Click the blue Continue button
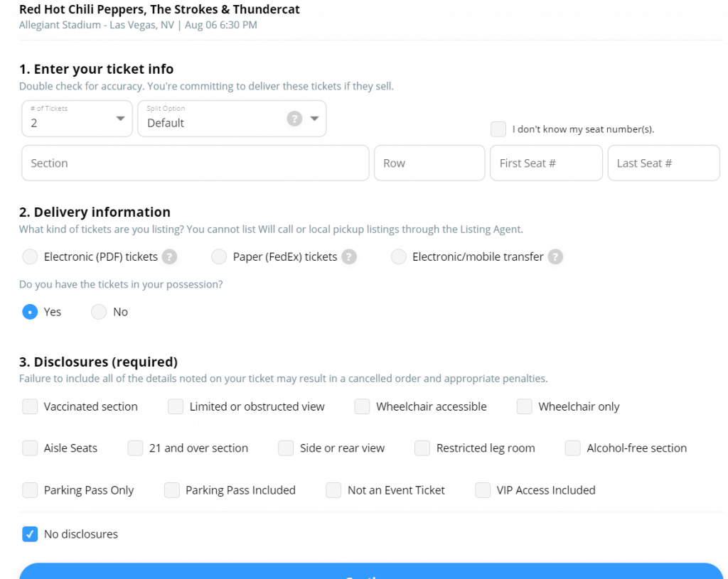The height and width of the screenshot is (579, 728). click(371, 572)
